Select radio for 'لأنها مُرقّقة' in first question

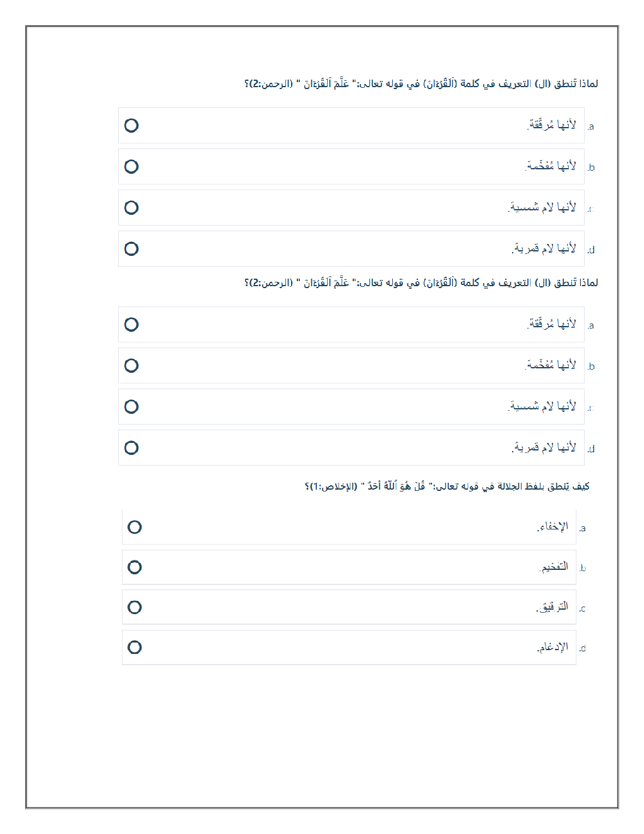click(131, 126)
